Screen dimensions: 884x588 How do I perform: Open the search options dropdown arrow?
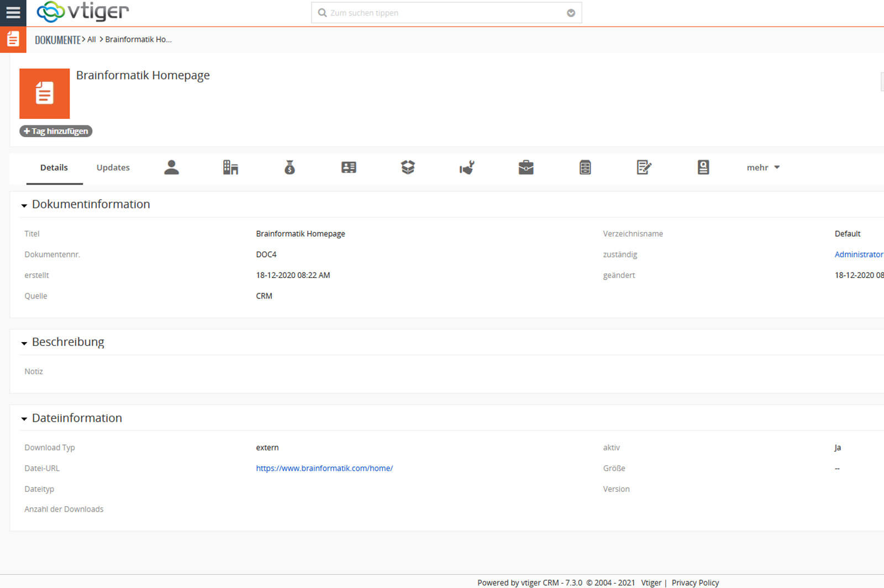(571, 13)
